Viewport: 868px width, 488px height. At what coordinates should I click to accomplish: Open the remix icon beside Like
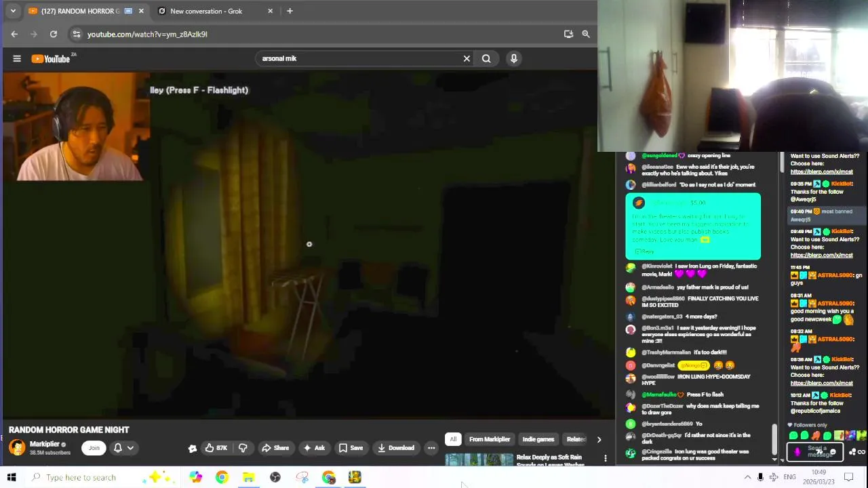point(193,447)
